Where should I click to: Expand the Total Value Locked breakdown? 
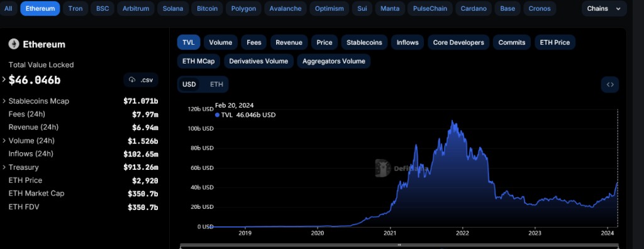[4, 80]
